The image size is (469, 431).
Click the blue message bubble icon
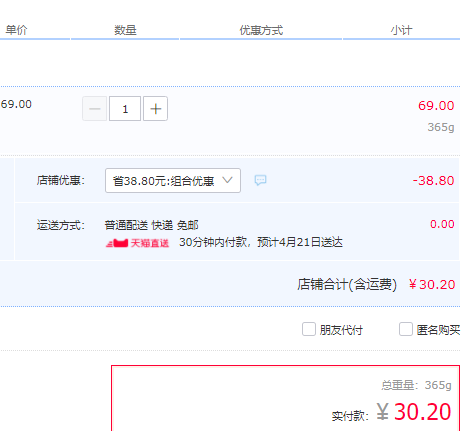[260, 180]
